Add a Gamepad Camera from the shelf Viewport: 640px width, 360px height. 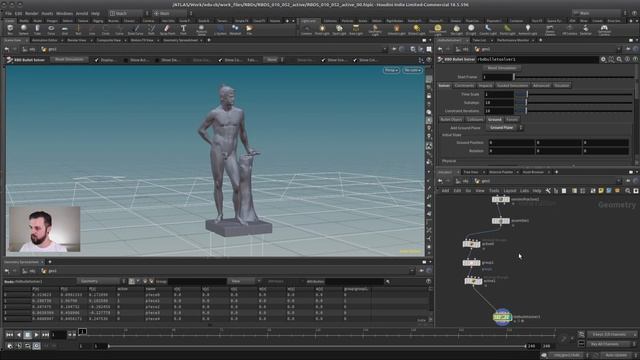(604, 29)
